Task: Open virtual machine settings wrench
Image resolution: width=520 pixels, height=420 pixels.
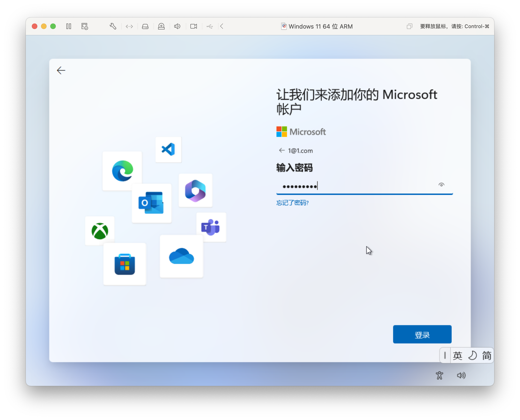Action: click(x=113, y=26)
